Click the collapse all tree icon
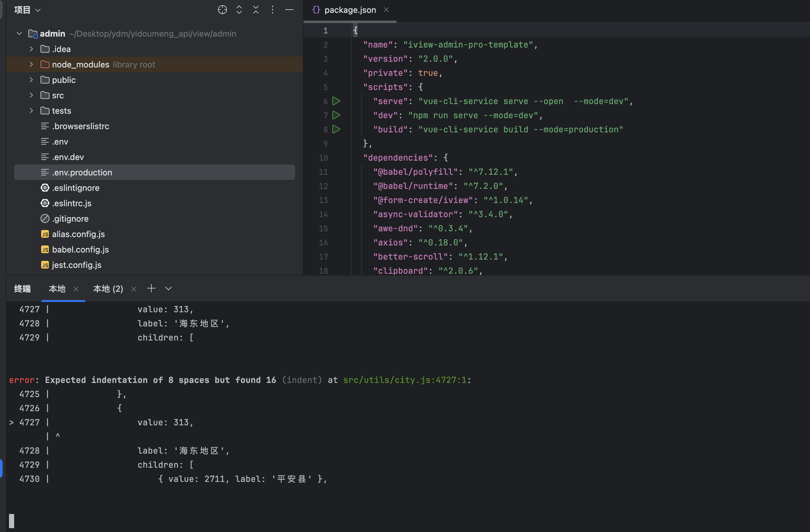Image resolution: width=810 pixels, height=532 pixels. [x=256, y=10]
